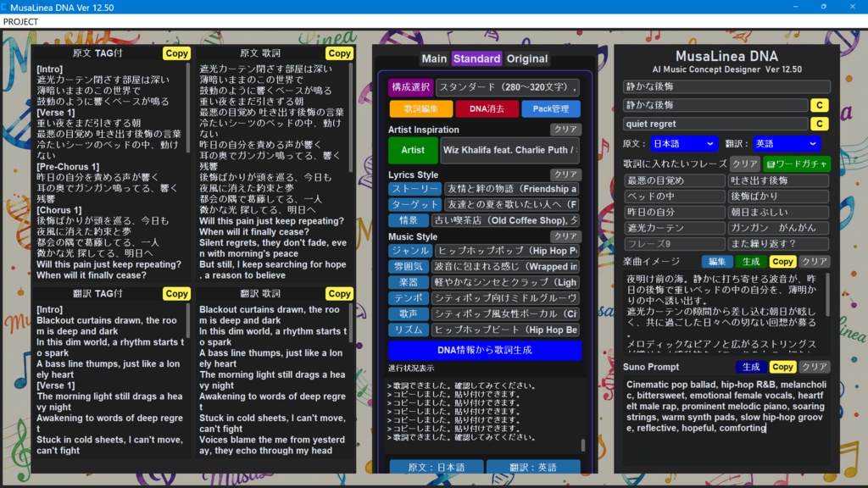Click the 楽器 button
This screenshot has width=868, height=488.
[x=409, y=282]
